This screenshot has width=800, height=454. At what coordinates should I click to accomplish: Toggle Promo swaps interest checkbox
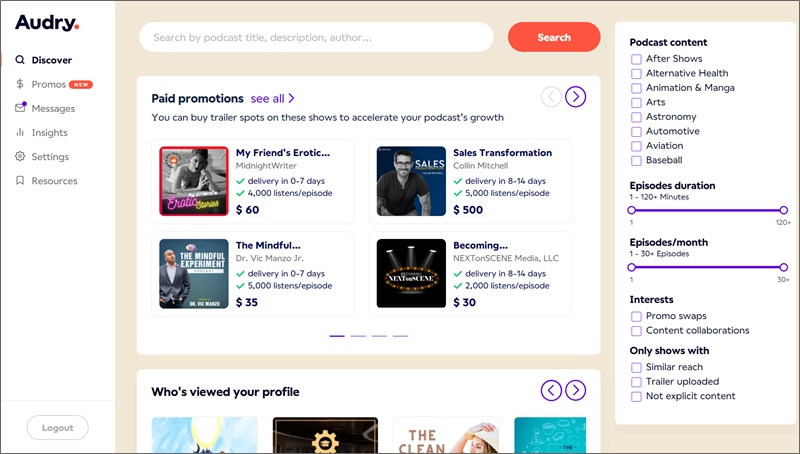pyautogui.click(x=636, y=316)
